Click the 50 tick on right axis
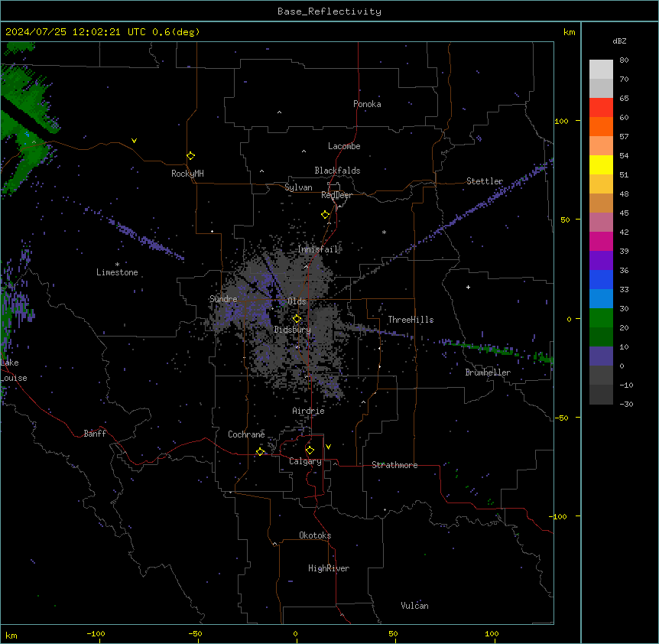This screenshot has width=659, height=644. point(565,220)
